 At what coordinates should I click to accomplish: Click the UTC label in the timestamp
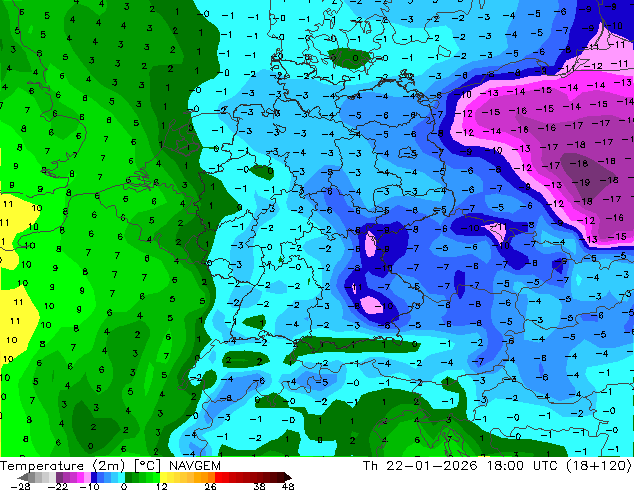[546, 466]
